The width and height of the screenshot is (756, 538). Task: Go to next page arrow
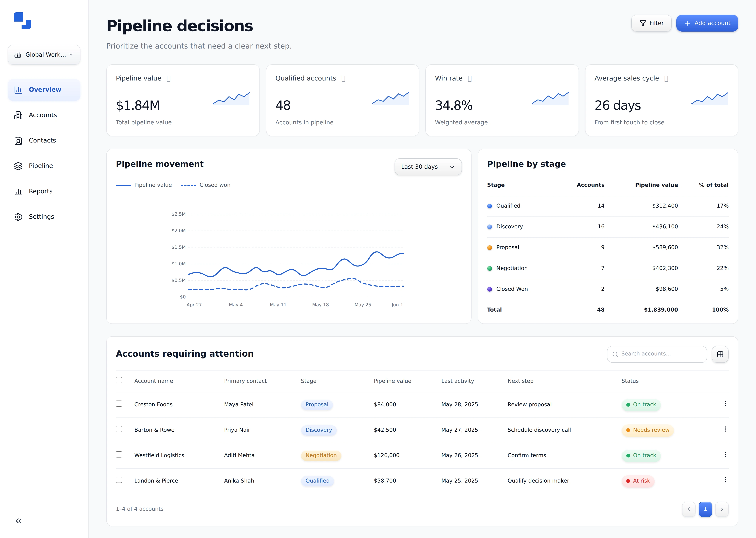click(722, 509)
